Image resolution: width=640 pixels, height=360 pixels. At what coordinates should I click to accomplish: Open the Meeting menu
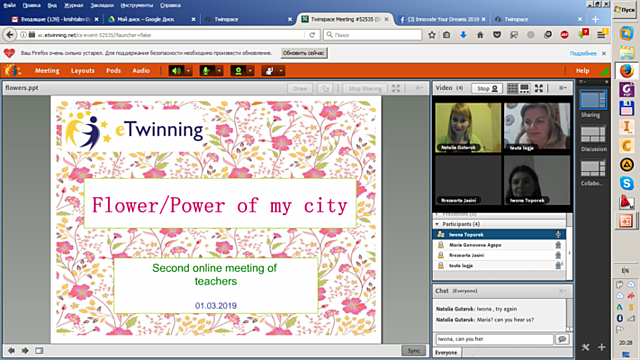(x=47, y=71)
